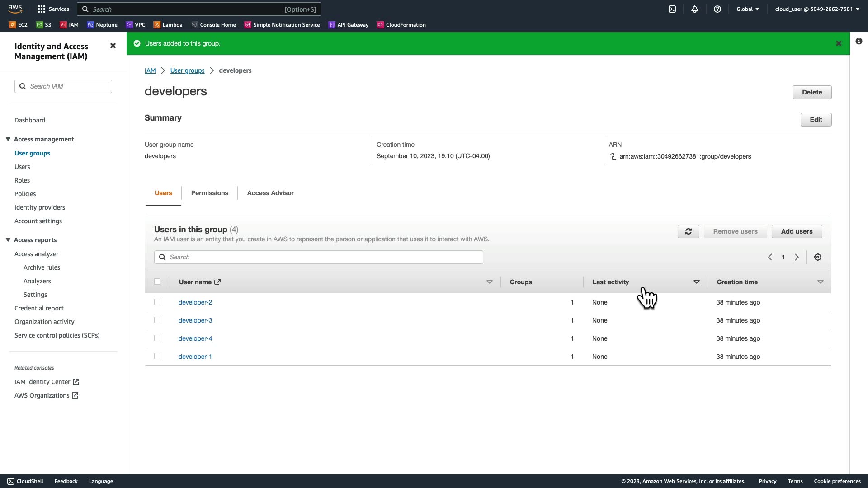Open CloudShell icon in top bar

click(672, 9)
